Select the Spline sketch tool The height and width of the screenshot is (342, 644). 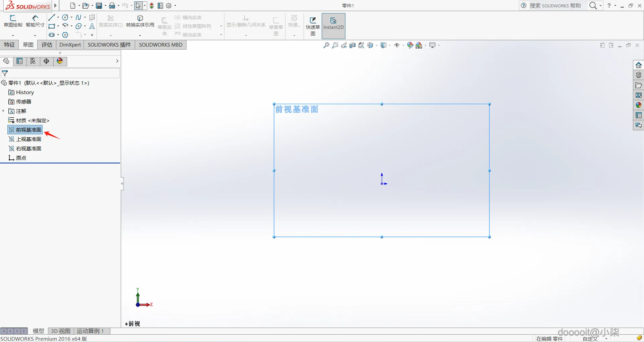click(78, 17)
